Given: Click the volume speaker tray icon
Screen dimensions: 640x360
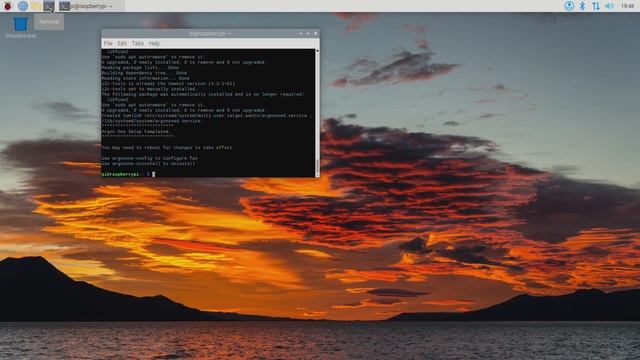Looking at the screenshot, I should pos(609,6).
